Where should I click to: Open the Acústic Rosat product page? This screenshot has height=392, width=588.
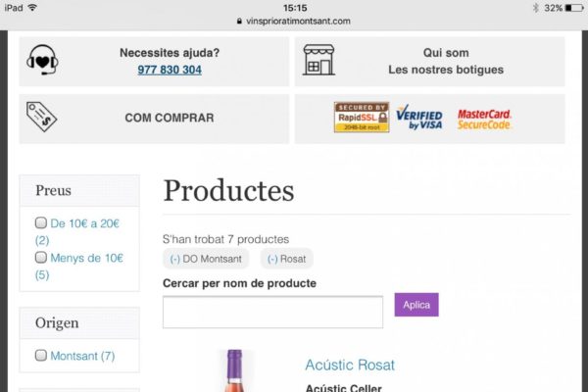point(350,365)
